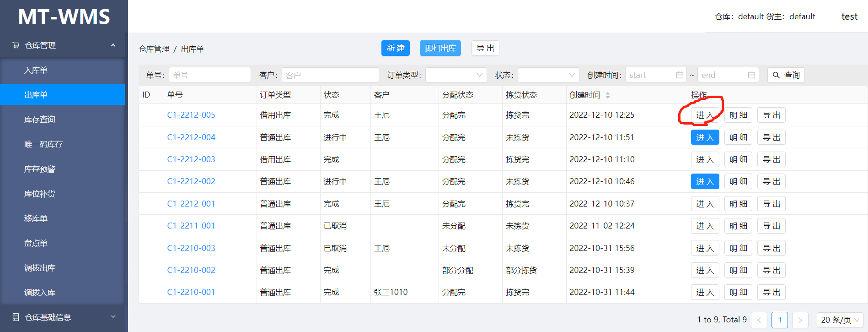Viewport: 868px width, 332px height.
Task: Expand the 仓库基础信息 menu chevron
Action: tap(113, 317)
